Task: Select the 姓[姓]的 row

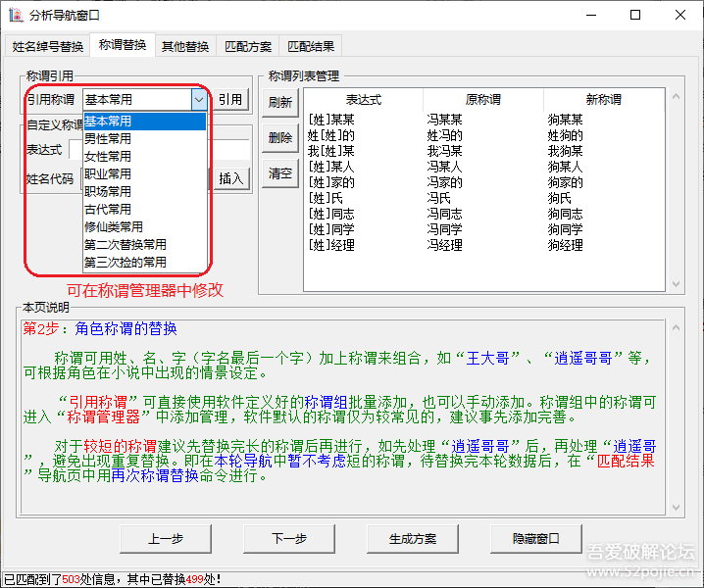Action: [x=484, y=135]
